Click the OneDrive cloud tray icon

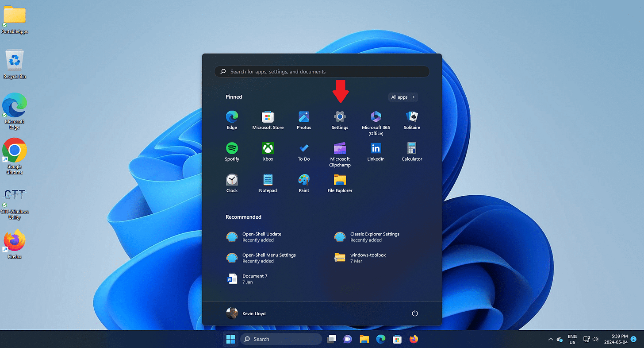click(560, 340)
